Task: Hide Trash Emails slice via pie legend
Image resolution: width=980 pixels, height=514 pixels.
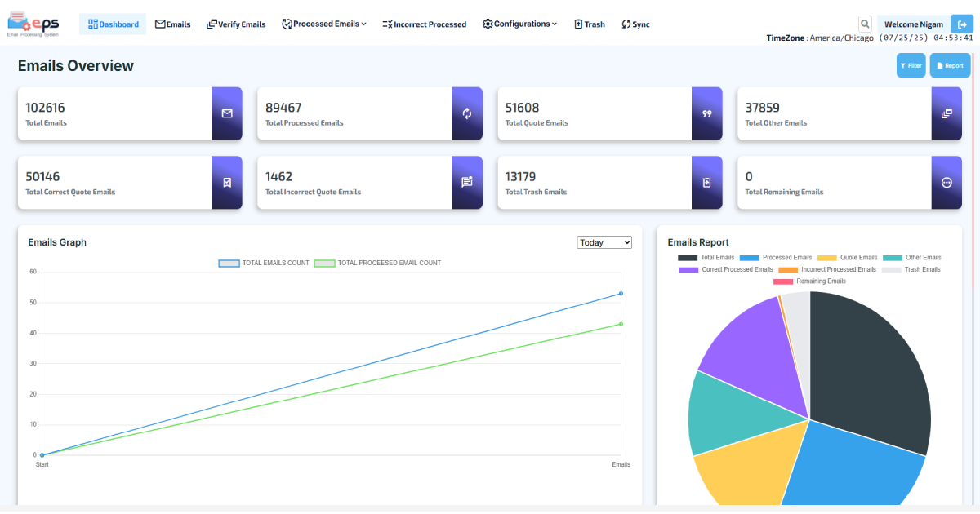Action: 911,269
